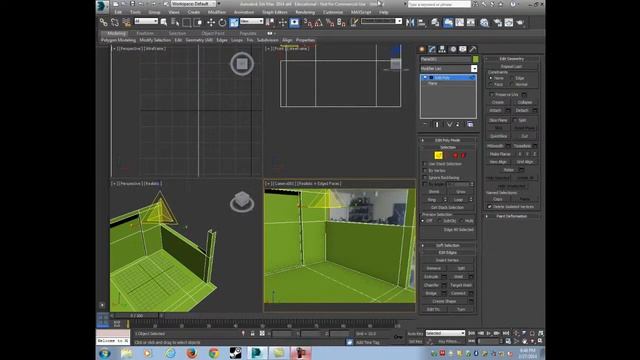Open the key filter Selected dropdown

tap(445, 333)
